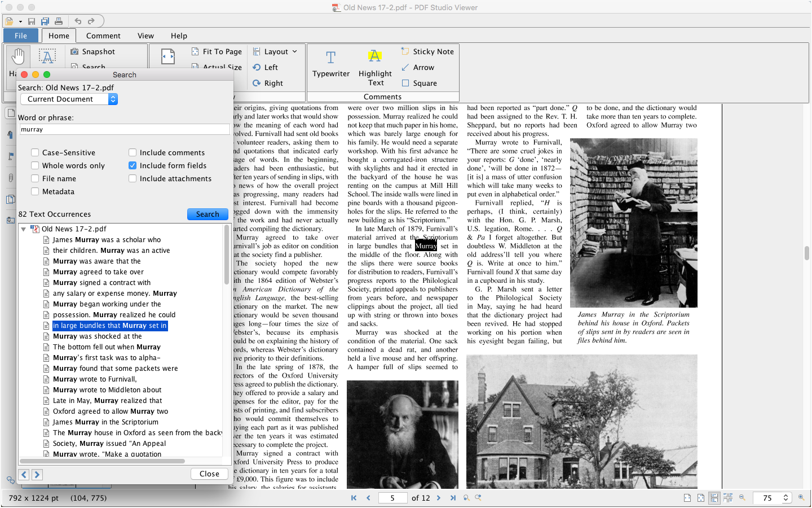Screen dimensions: 812x508
Task: Uncheck Include form fields
Action: click(133, 165)
